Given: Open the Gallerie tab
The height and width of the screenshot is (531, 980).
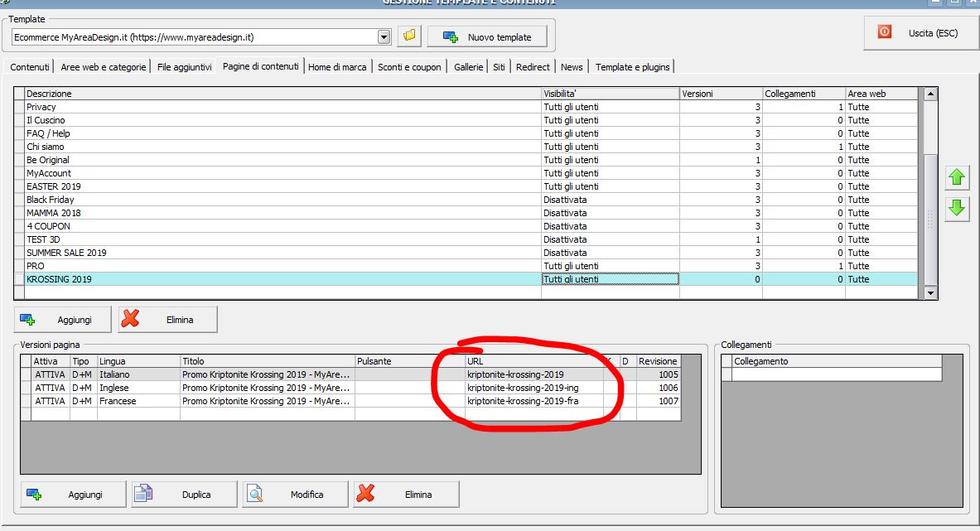Looking at the screenshot, I should [469, 67].
